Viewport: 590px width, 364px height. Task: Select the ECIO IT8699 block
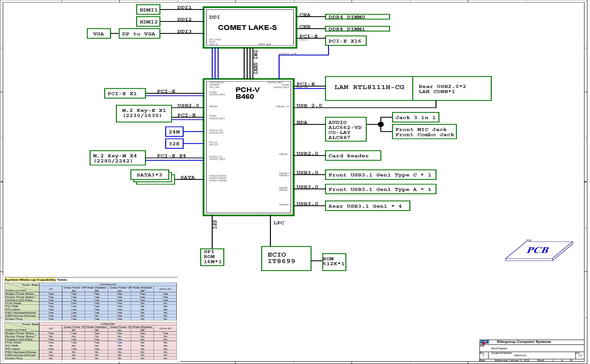[286, 258]
